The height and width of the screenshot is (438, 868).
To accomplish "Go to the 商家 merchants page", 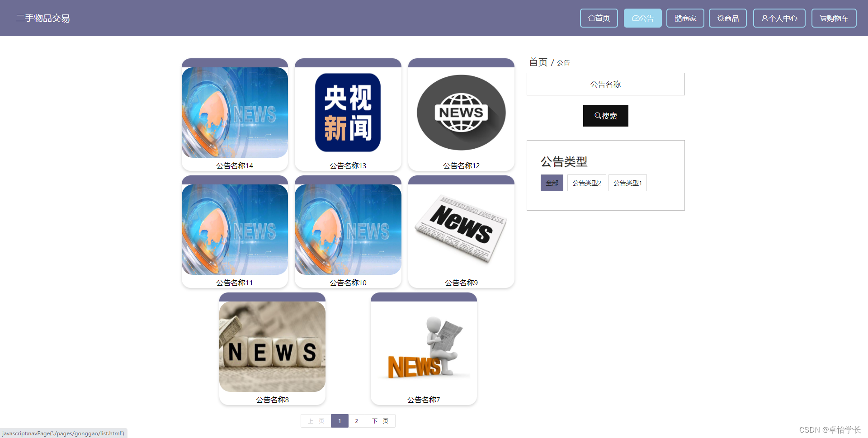I will pos(685,18).
